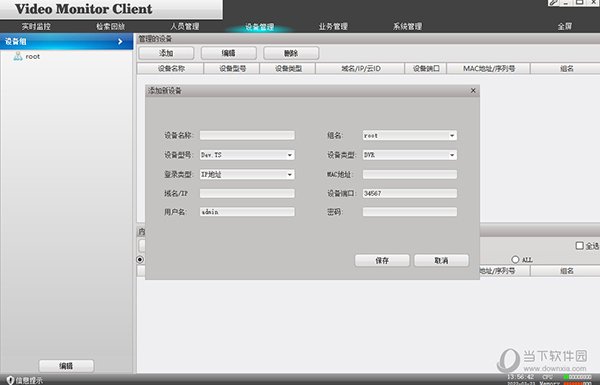
Task: Click the 编辑 button under device group panel
Action: 66,366
